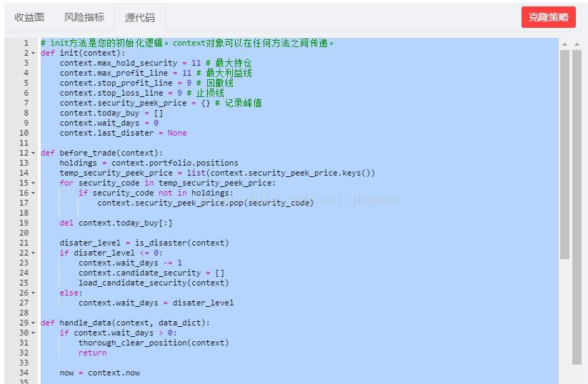Click 'context.max_hold_security' on line 3
The height and width of the screenshot is (384, 588).
pos(119,63)
